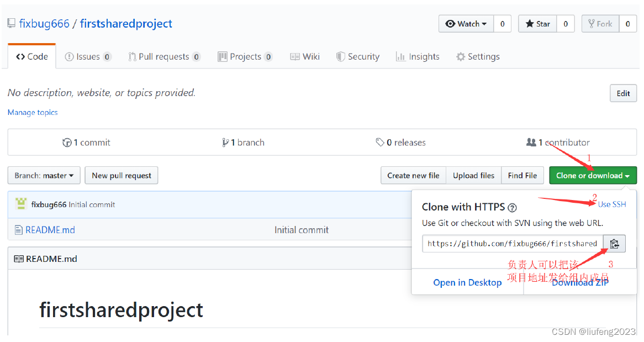Switch clone method via Use SSH
Image resolution: width=644 pixels, height=342 pixels.
point(612,204)
